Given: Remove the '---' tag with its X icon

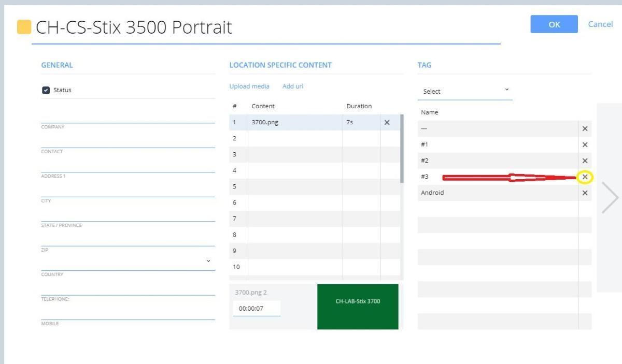Looking at the screenshot, I should click(585, 129).
